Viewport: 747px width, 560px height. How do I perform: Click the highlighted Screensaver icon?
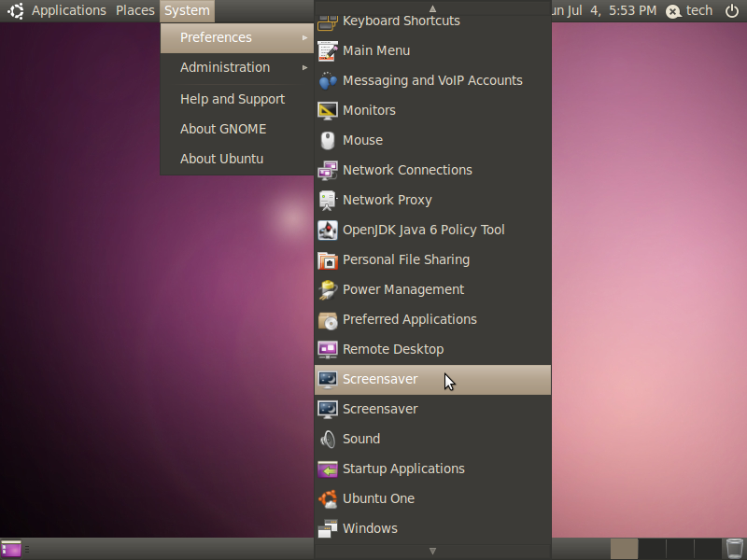[328, 380]
